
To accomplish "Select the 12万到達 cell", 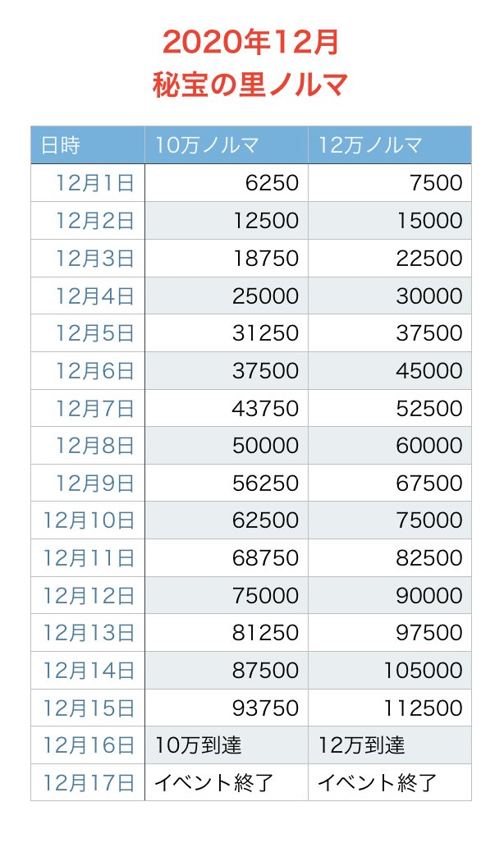I will [x=362, y=745].
